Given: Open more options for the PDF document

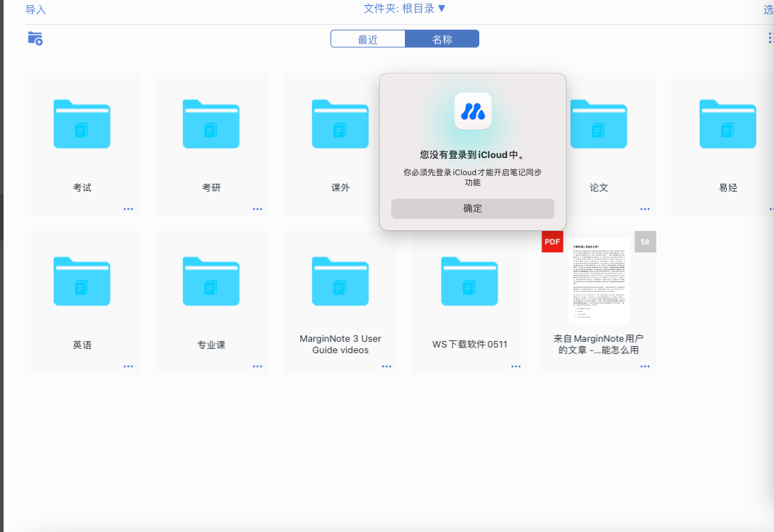Looking at the screenshot, I should pos(645,367).
